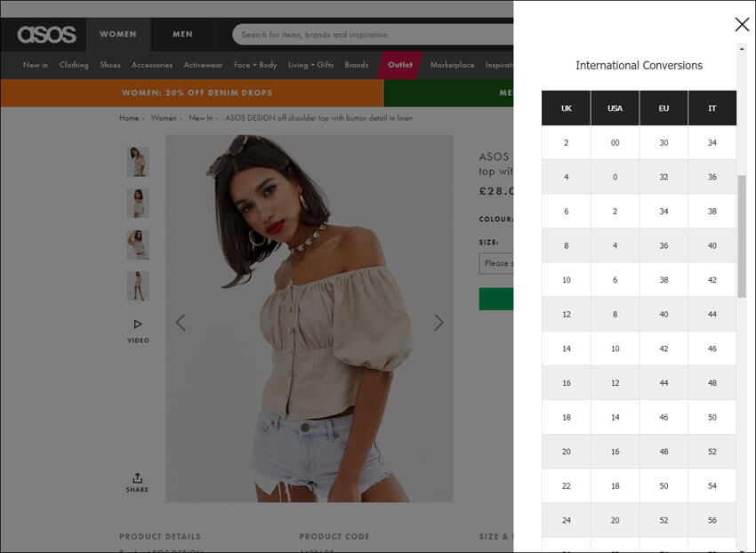This screenshot has height=553, width=756.
Task: Go to previous product image arrow
Action: coord(181,323)
